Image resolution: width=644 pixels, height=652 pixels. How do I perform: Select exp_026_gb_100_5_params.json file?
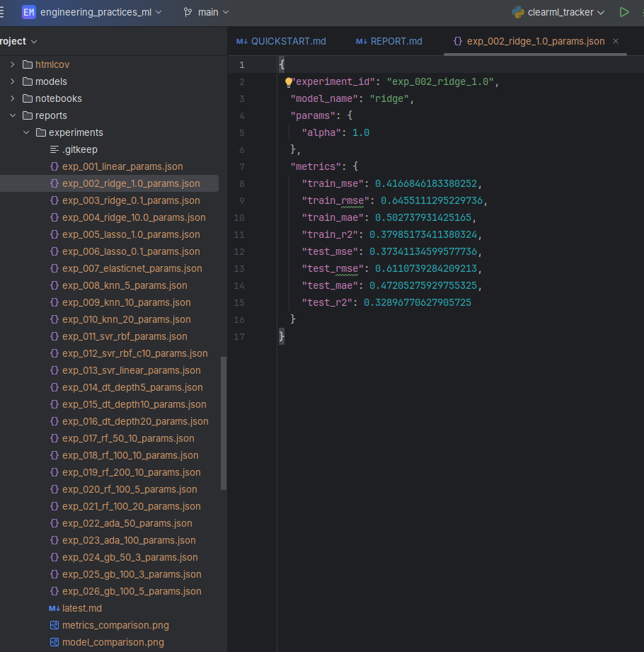click(x=132, y=591)
